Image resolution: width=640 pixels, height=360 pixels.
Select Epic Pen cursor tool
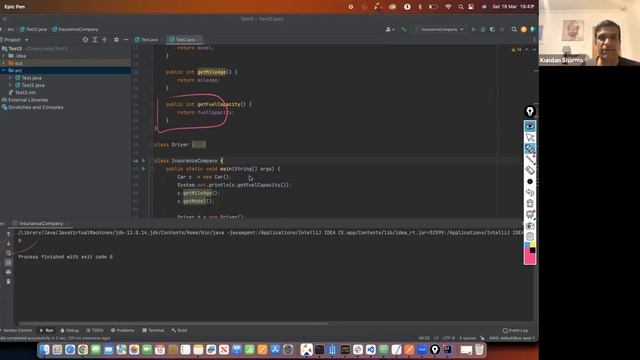click(x=530, y=138)
